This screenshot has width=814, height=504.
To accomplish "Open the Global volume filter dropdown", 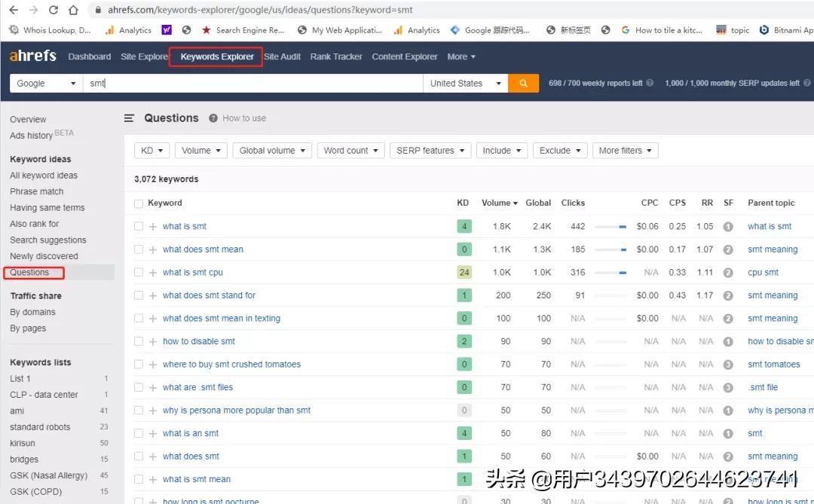I will [x=272, y=151].
